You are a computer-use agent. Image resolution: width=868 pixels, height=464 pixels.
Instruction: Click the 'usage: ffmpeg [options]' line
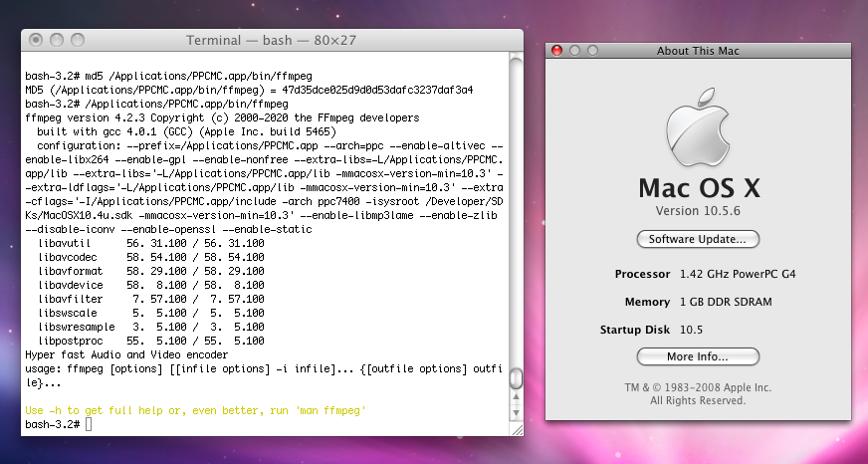coord(264,368)
